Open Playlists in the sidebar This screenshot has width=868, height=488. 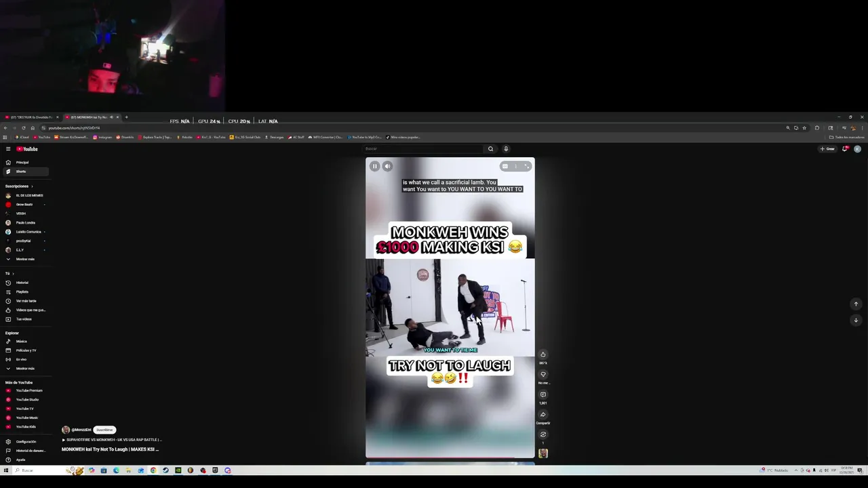click(x=25, y=291)
